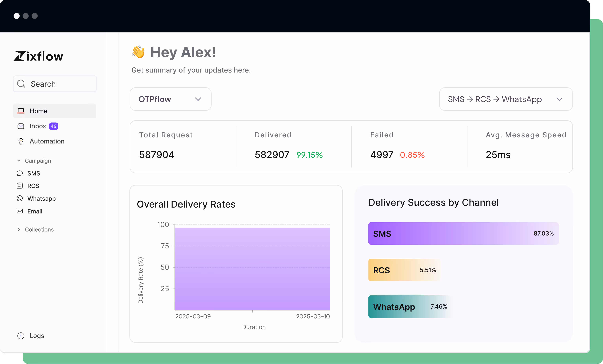Click the Automation lightbulb icon
Screen dimensions: 603x364
pos(21,141)
